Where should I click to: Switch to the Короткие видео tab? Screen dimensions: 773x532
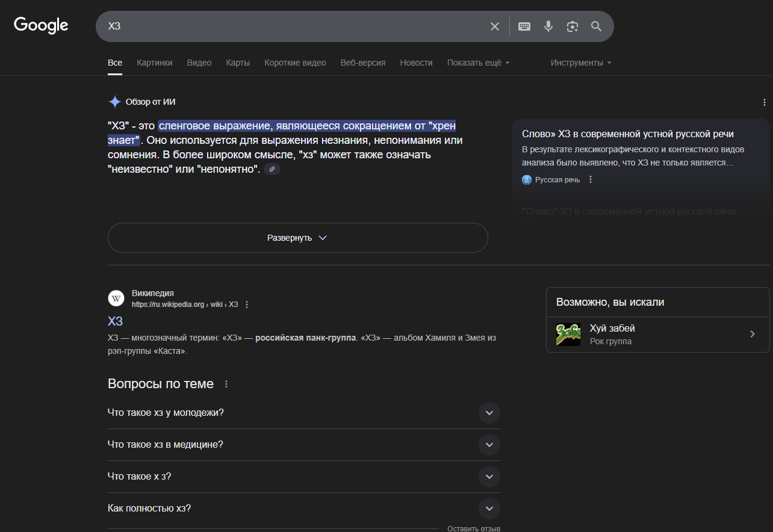point(295,63)
